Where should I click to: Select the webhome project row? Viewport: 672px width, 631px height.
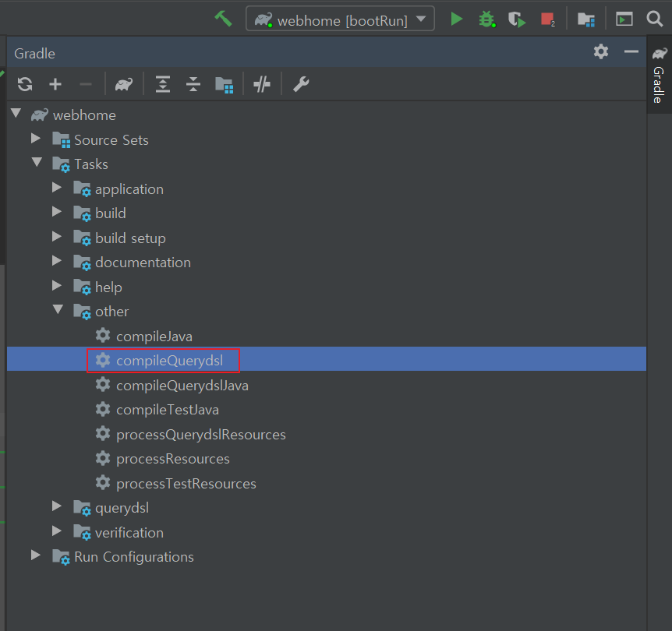(327, 115)
